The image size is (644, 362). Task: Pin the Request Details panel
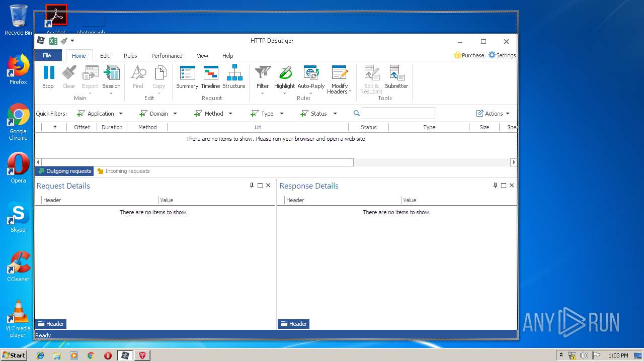[x=252, y=186]
